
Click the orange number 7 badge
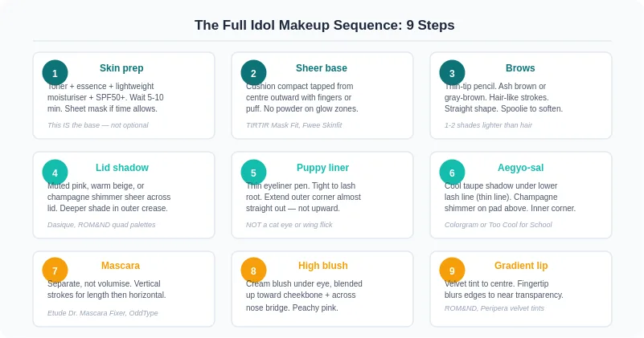click(x=55, y=271)
